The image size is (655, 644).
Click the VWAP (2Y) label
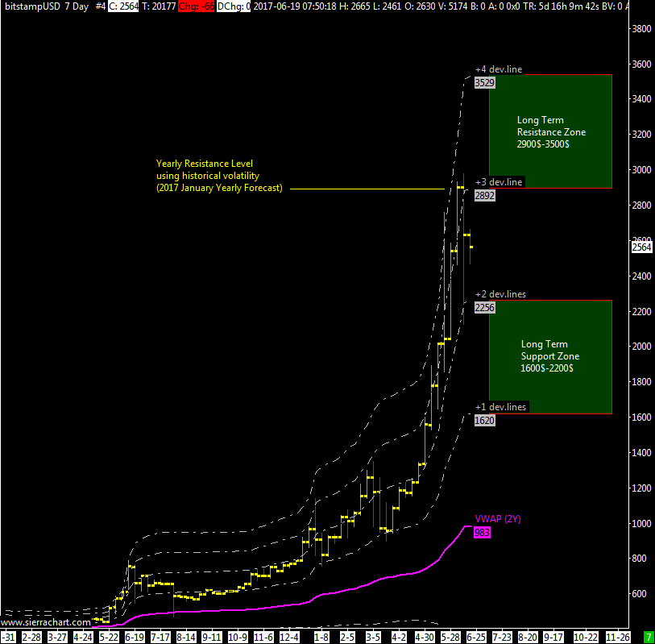(x=498, y=519)
